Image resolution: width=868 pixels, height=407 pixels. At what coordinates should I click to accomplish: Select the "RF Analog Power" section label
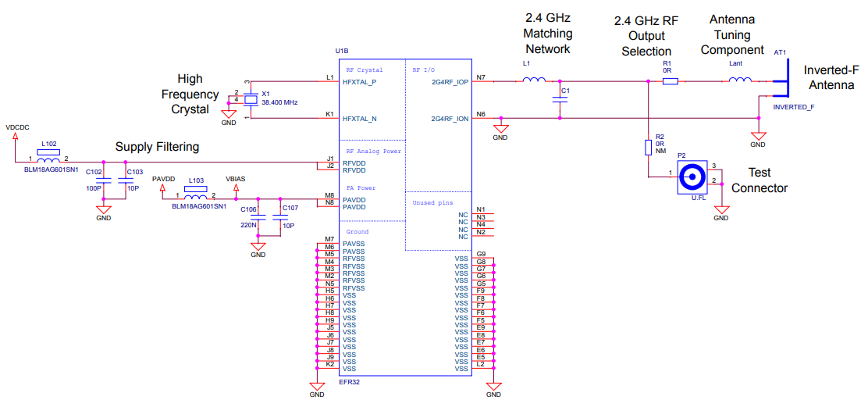tap(374, 151)
